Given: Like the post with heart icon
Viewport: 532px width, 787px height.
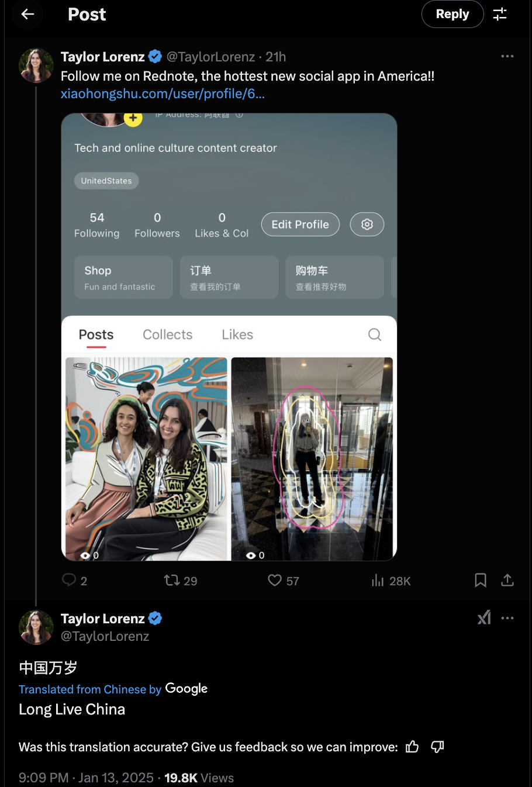Looking at the screenshot, I should point(275,580).
